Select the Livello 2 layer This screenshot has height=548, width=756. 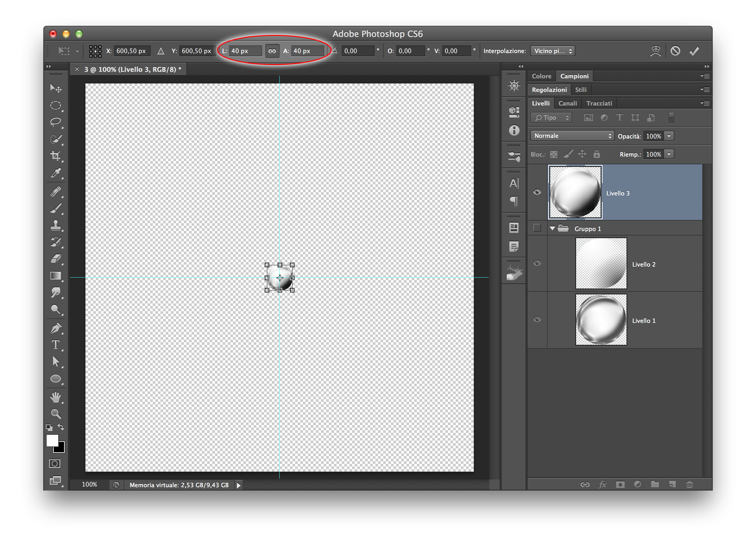[x=663, y=264]
